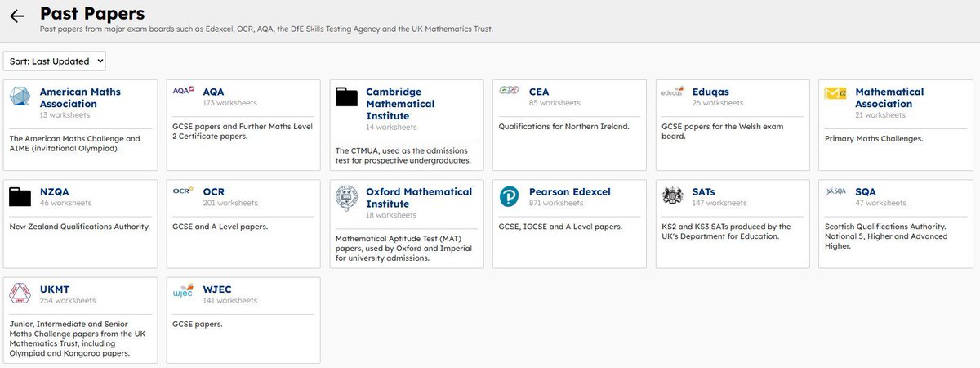Click the 'Past Papers' page heading

[x=92, y=13]
